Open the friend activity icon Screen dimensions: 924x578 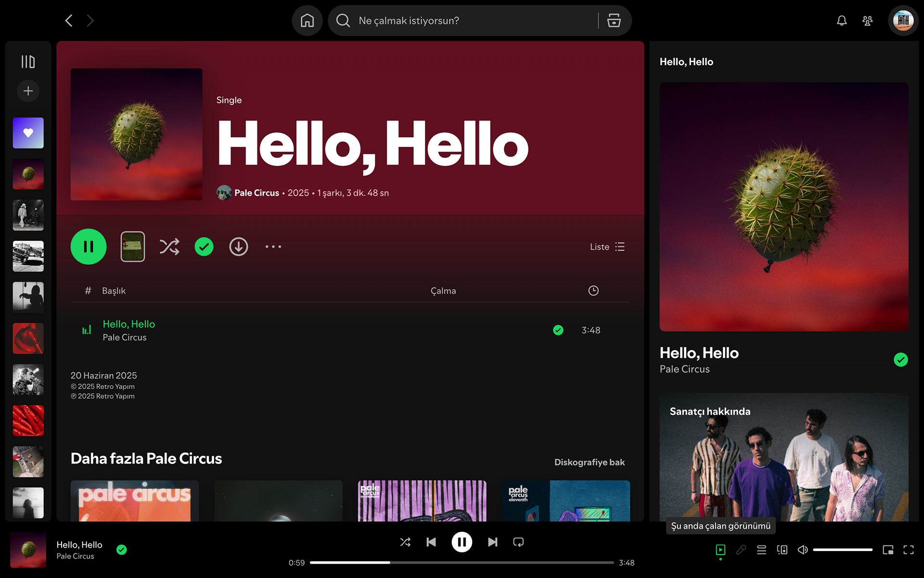(867, 21)
